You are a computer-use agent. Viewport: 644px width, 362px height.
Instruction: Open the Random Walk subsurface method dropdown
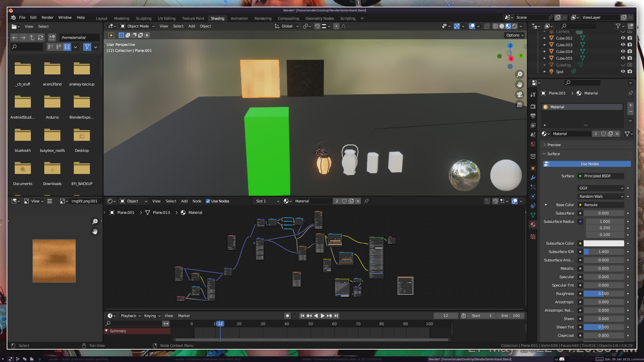pos(601,196)
